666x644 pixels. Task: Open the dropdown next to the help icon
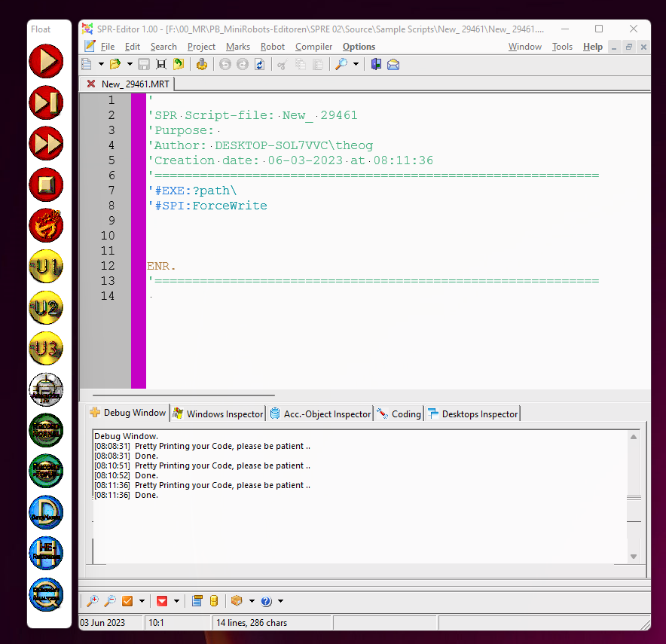tap(280, 601)
